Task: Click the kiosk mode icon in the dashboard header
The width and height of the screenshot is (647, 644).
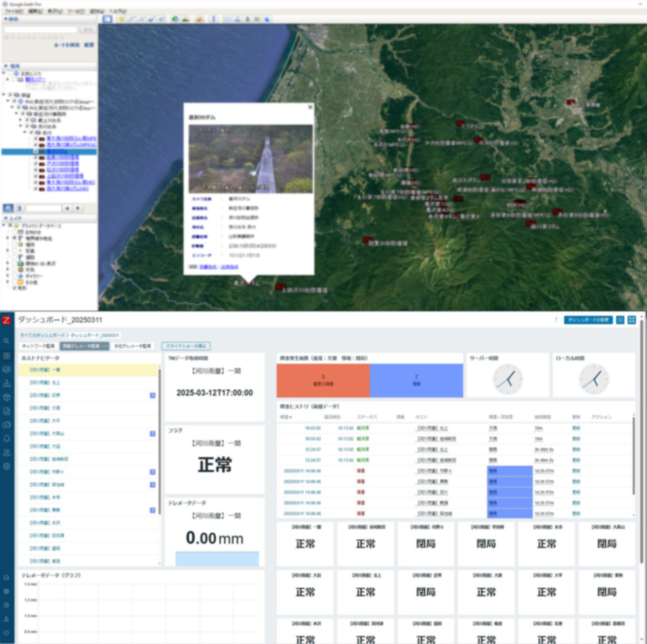Action: [x=632, y=320]
